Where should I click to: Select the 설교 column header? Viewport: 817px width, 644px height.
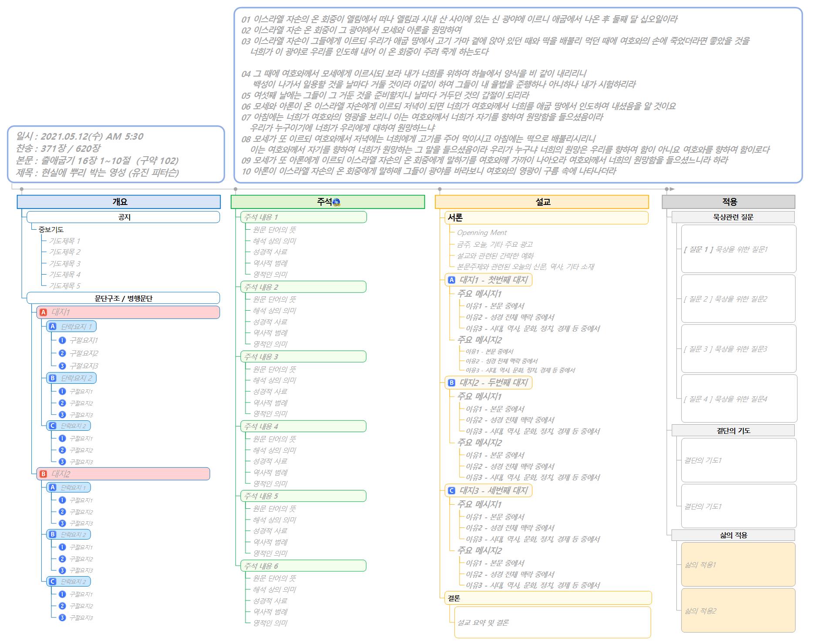(541, 202)
